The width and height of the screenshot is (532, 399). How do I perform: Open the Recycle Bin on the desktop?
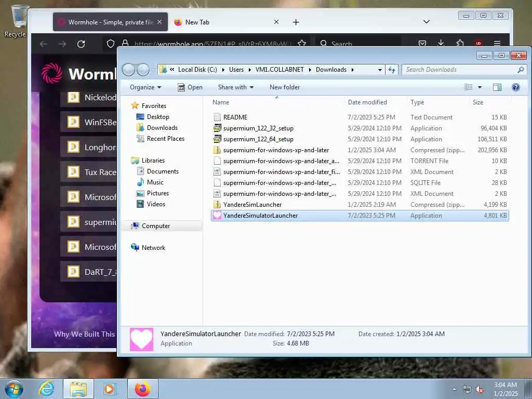tap(17, 20)
